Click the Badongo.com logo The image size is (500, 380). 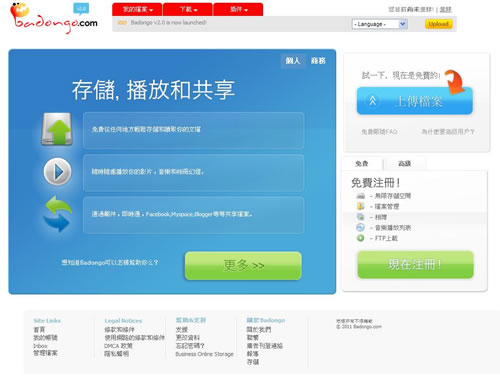click(53, 18)
